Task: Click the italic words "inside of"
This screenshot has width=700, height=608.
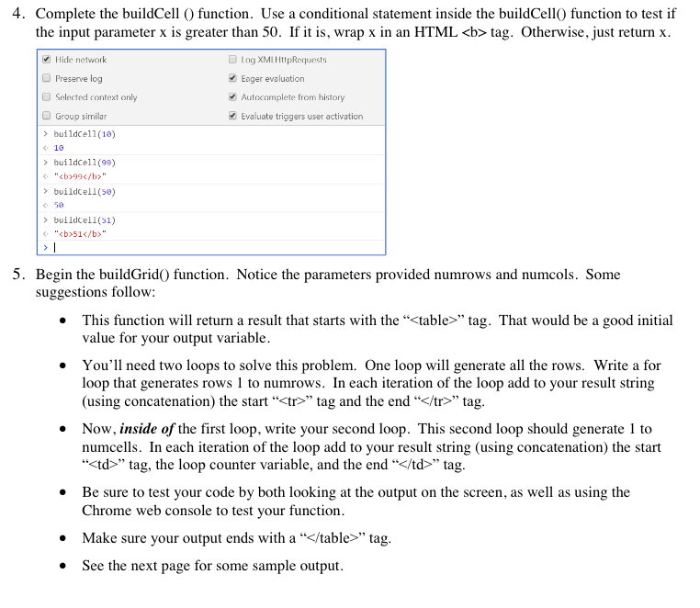Action: tap(147, 429)
